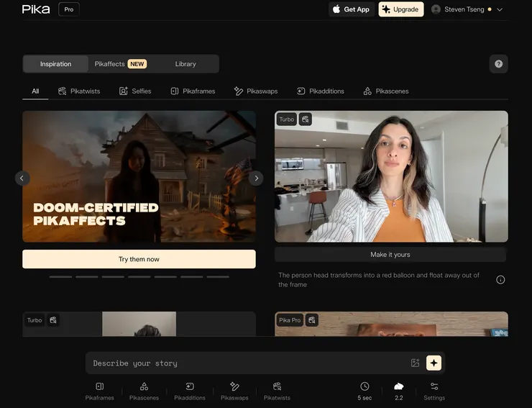Screen dimensions: 532x408
Task: Click the Pro plan badge
Action: [x=69, y=9]
